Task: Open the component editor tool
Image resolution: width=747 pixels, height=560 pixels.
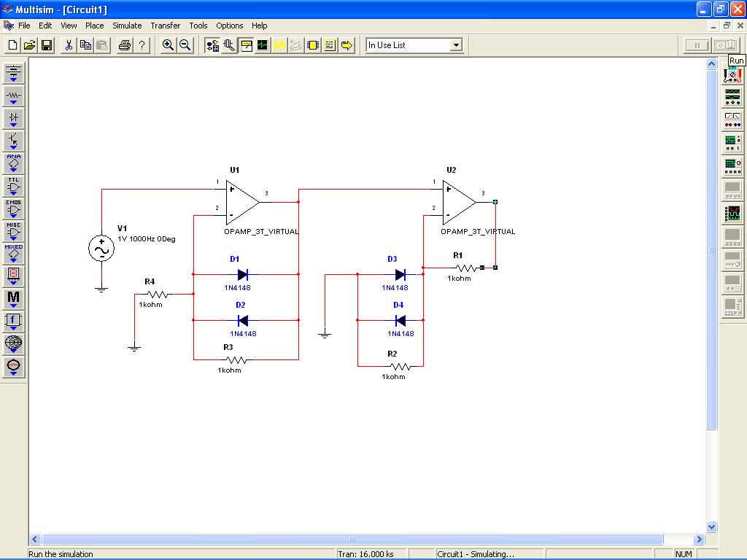Action: pos(229,45)
